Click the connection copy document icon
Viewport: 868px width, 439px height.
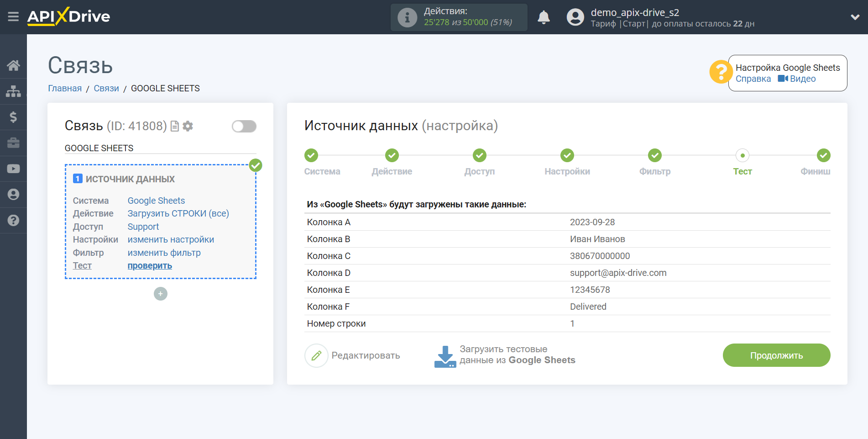tap(174, 126)
